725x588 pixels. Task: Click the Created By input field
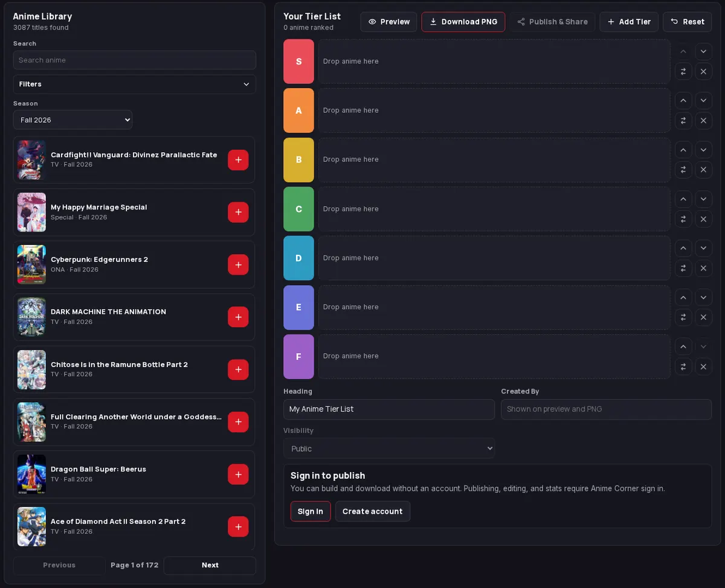click(606, 409)
